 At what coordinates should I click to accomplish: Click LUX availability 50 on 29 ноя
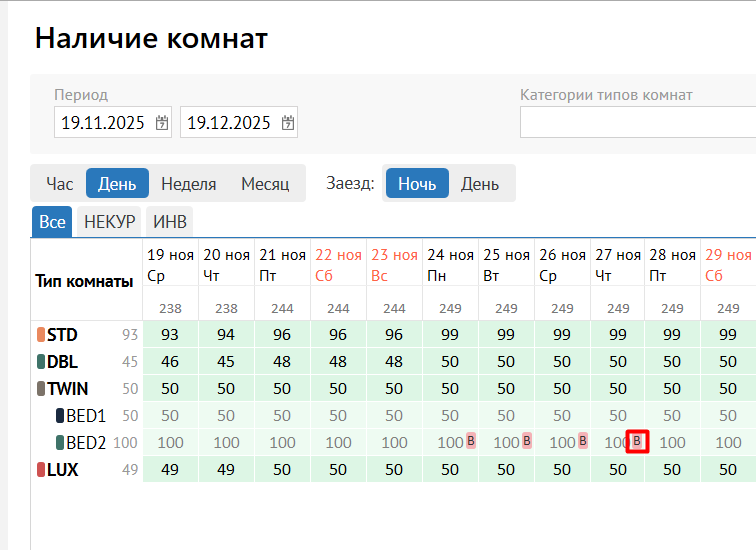(x=728, y=470)
